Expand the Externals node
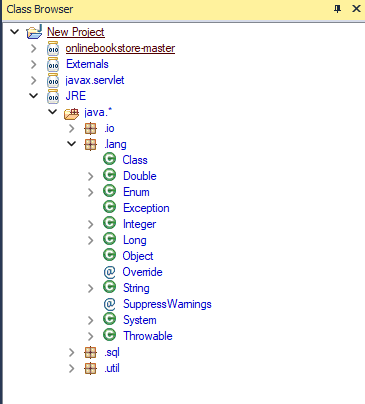Screen dimensions: 365x404 (x=34, y=64)
